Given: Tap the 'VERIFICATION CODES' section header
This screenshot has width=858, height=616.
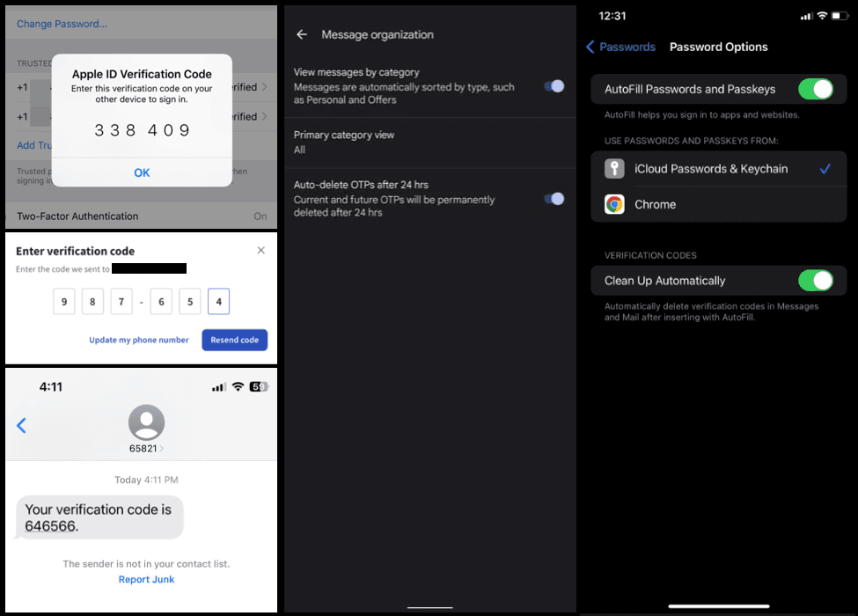Looking at the screenshot, I should [x=650, y=255].
